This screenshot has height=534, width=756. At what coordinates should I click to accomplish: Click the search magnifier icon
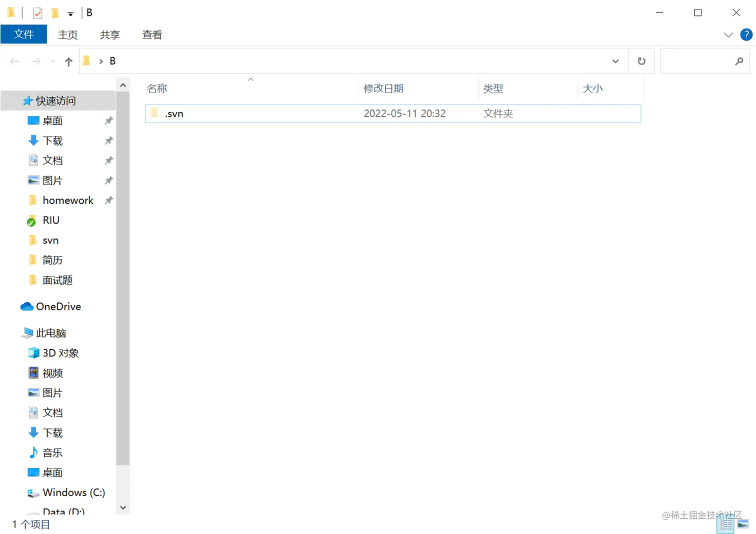pos(739,61)
